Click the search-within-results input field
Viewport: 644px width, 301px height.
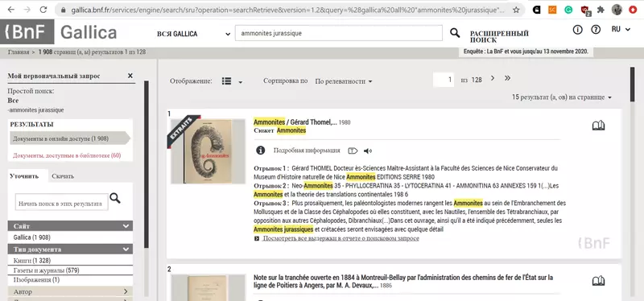coord(62,203)
